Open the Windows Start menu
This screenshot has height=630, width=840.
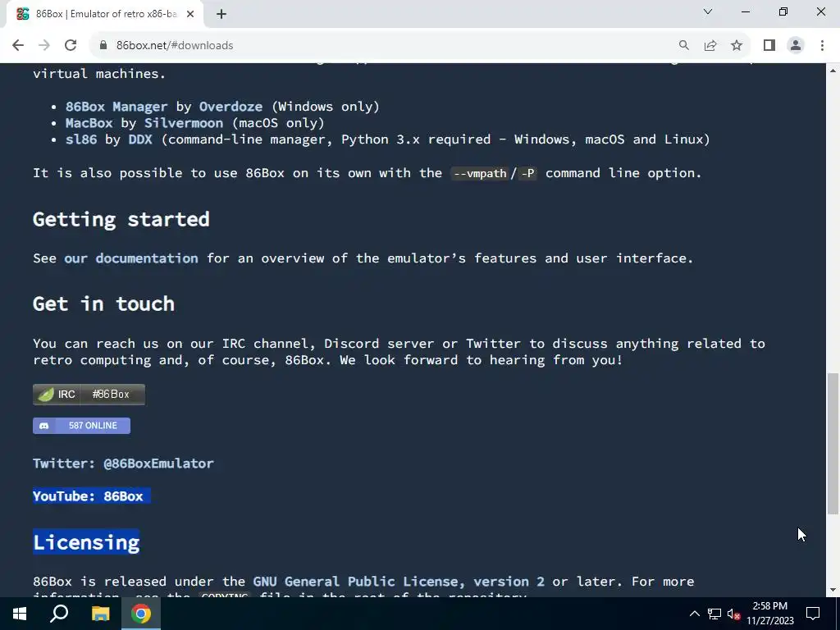pos(20,614)
